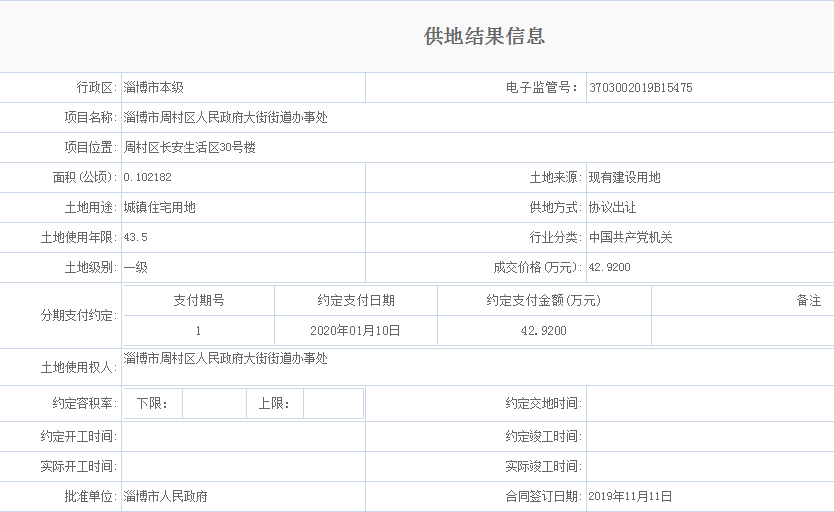Click the 项目名称 value text
This screenshot has width=834, height=512.
[x=225, y=118]
